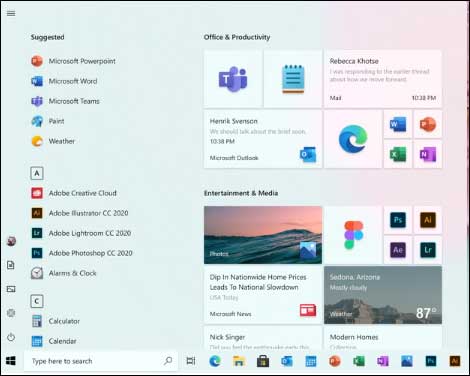Open Adobe Creative Cloud app entry
470x376 pixels.
(x=74, y=193)
